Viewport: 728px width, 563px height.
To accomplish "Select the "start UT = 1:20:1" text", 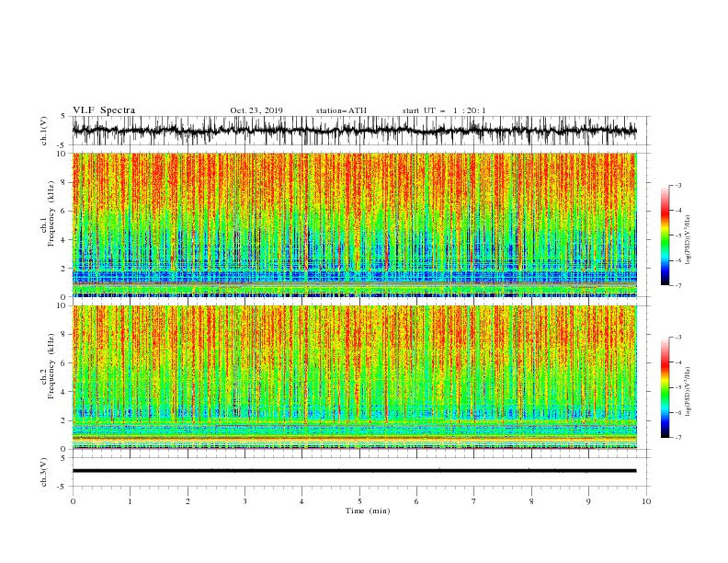I will 444,110.
